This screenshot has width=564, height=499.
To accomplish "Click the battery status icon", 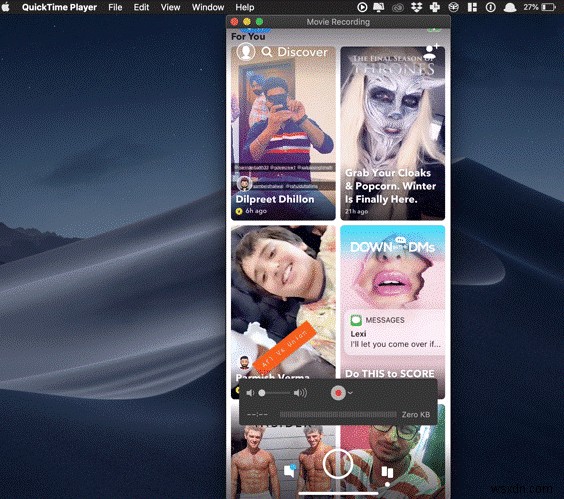I will click(x=549, y=7).
